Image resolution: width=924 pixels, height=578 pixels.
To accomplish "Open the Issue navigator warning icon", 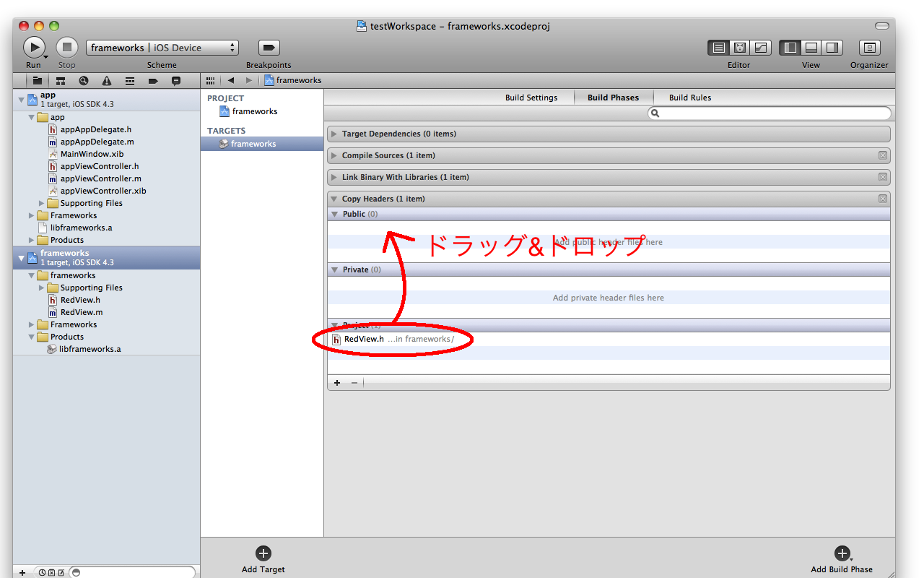I will [107, 81].
